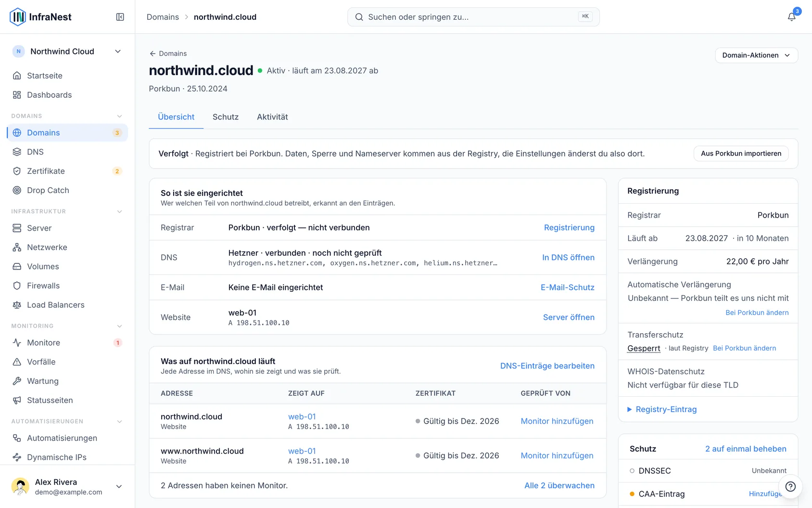Expand the Registry-Eintrag disclosure
Image resolution: width=812 pixels, height=508 pixels.
662,409
